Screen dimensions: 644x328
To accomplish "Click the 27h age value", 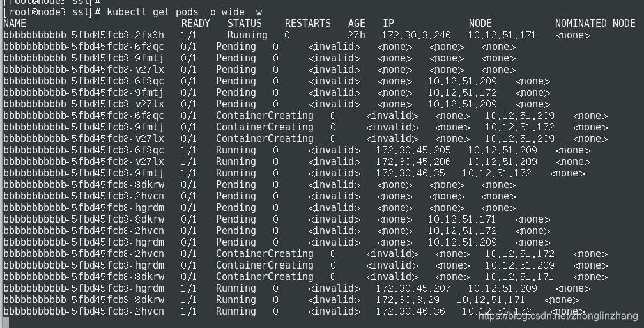I will (356, 35).
